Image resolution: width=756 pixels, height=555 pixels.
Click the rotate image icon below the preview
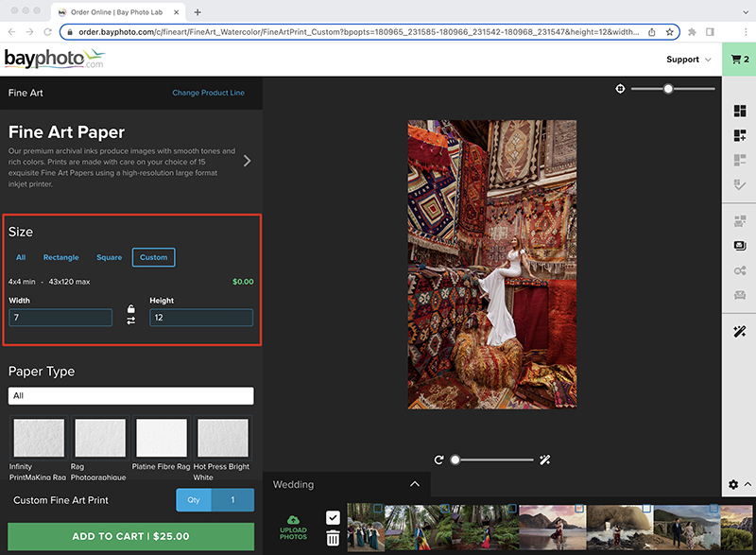[x=438, y=460]
